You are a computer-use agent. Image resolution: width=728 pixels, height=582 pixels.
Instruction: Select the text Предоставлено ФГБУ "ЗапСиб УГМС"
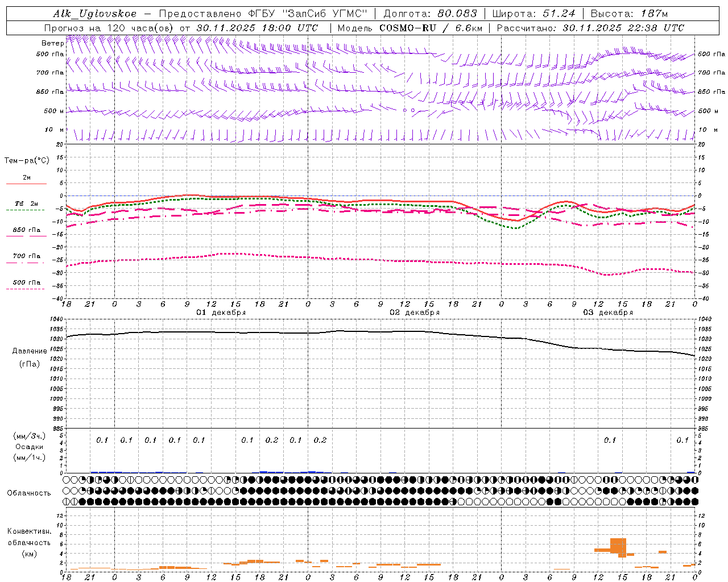(x=263, y=14)
